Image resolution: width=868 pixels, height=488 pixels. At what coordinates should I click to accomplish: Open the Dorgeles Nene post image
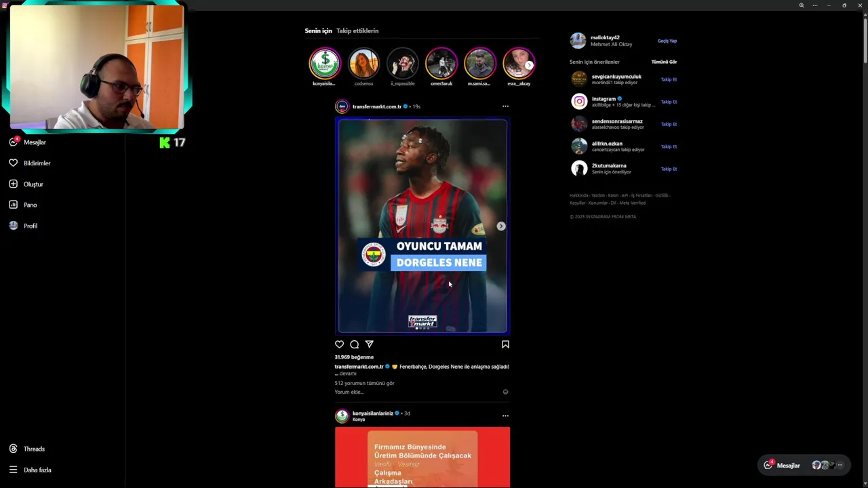point(422,226)
